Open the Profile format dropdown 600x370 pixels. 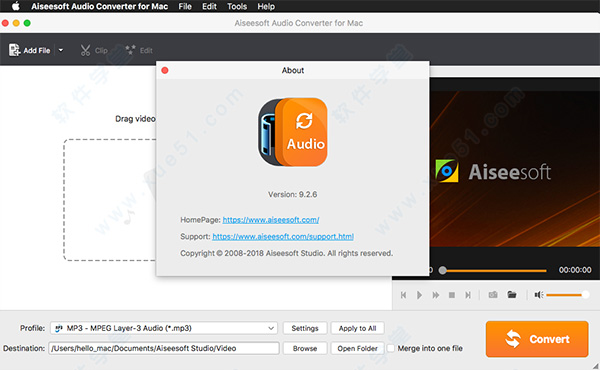tap(164, 328)
